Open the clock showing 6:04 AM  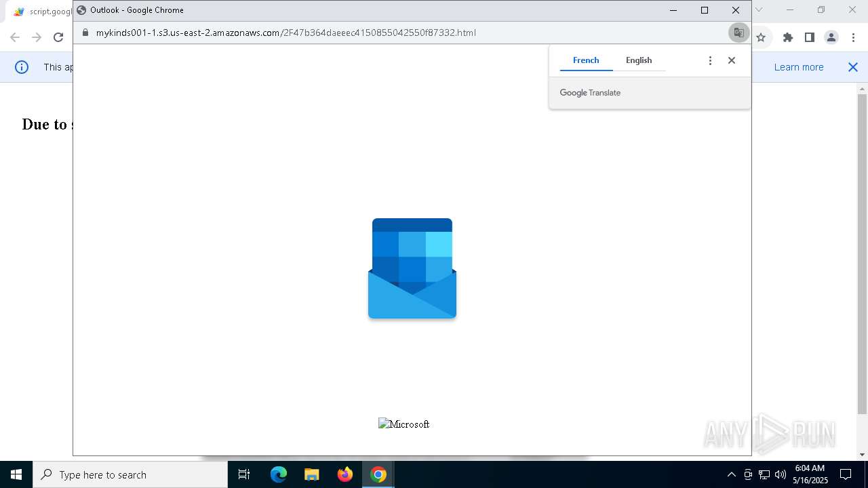(810, 474)
